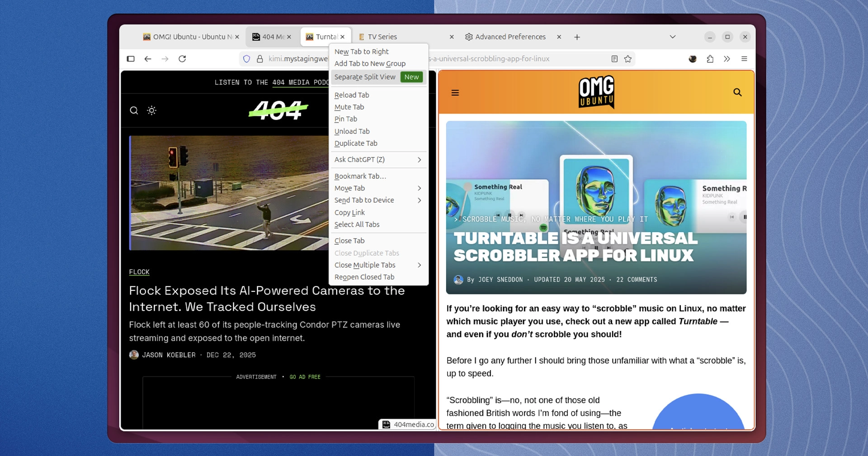The height and width of the screenshot is (456, 868).
Task: Open search on the 404 Media page
Action: pyautogui.click(x=134, y=110)
